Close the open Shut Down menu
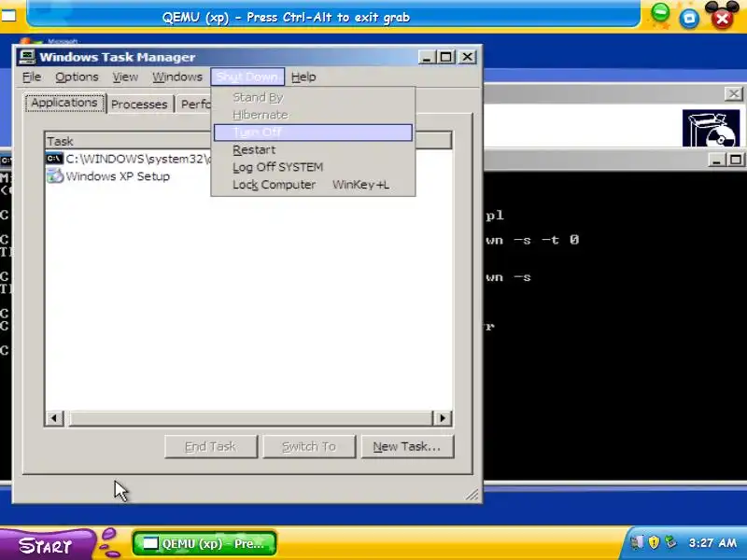Viewport: 747px width, 560px height. (x=247, y=77)
